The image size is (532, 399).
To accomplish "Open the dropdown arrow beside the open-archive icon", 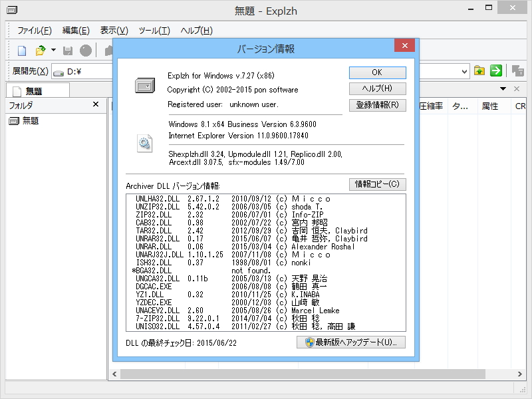I will tap(53, 50).
